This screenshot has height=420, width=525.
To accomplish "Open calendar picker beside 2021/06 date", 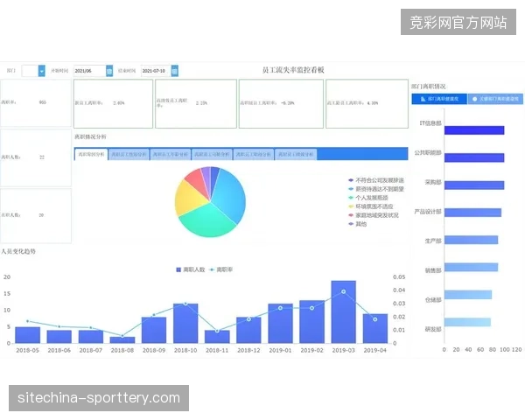I will (109, 71).
